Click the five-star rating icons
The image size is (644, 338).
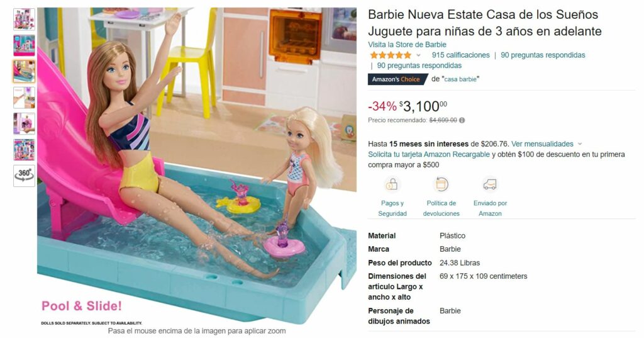pos(390,55)
